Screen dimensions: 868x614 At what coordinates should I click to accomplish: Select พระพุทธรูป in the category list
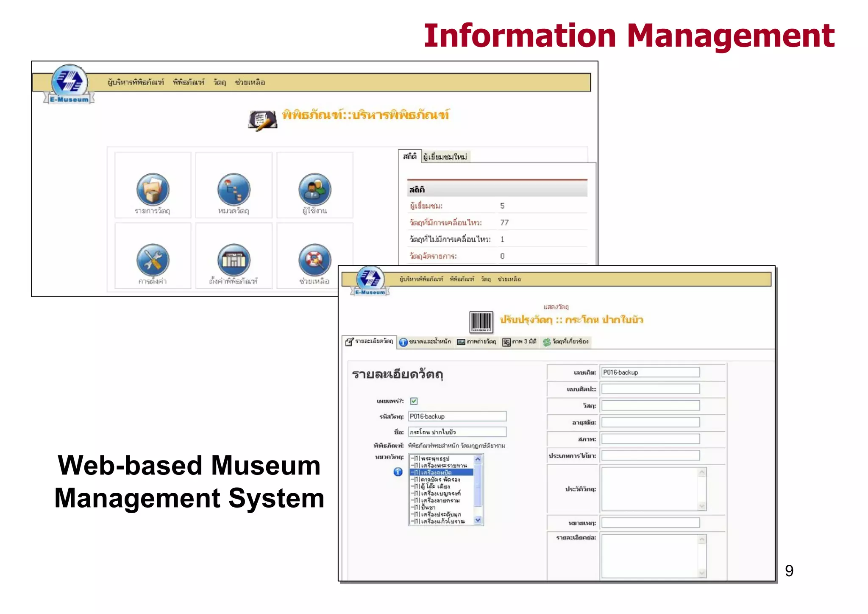441,458
